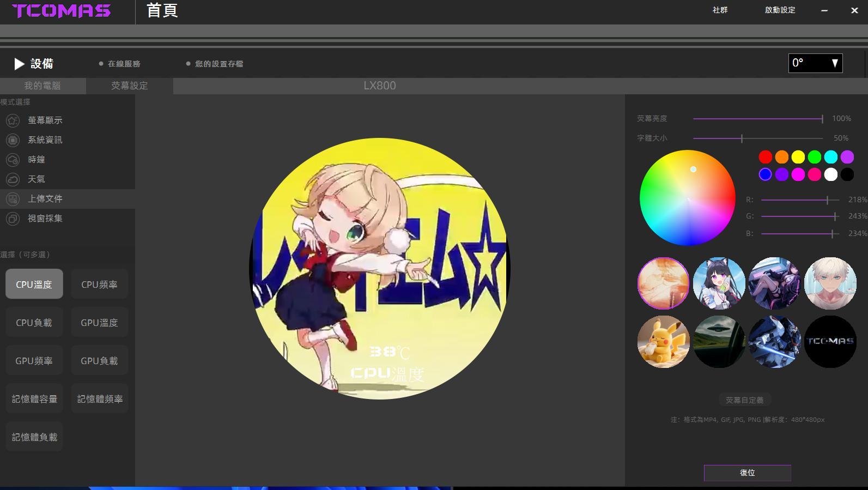Switch to the 我的電腦 tab

tap(43, 86)
